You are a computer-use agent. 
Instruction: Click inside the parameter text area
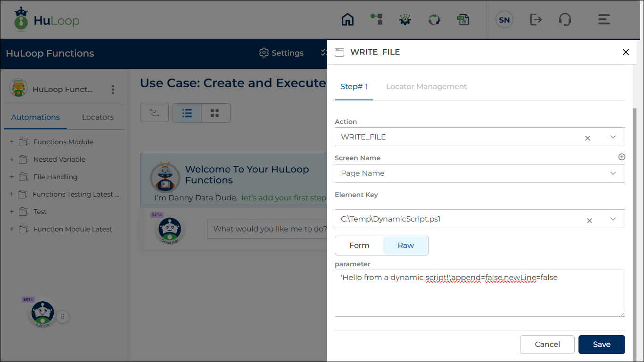point(479,297)
